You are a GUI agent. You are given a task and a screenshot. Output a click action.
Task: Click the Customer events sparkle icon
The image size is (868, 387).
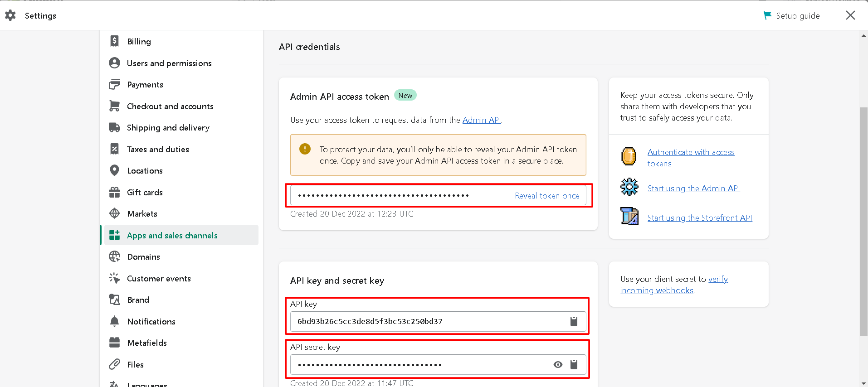[x=115, y=278]
